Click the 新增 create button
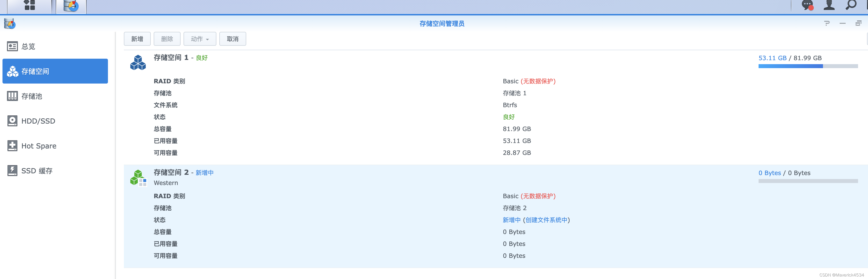Screen dimensions: 868x279 pyautogui.click(x=137, y=39)
